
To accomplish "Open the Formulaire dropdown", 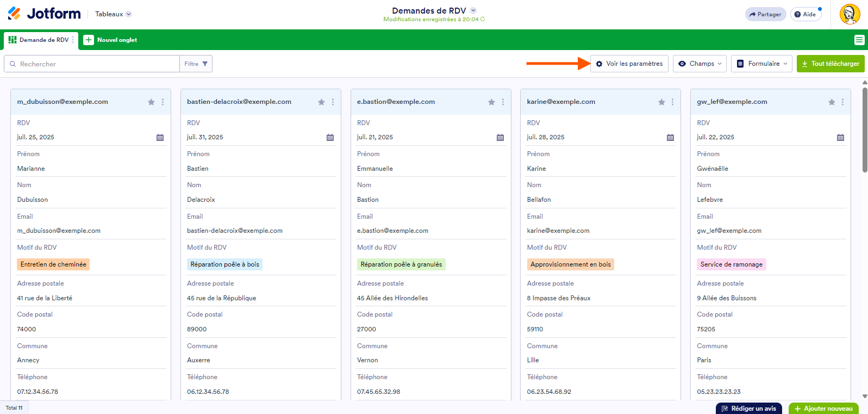I will click(761, 64).
